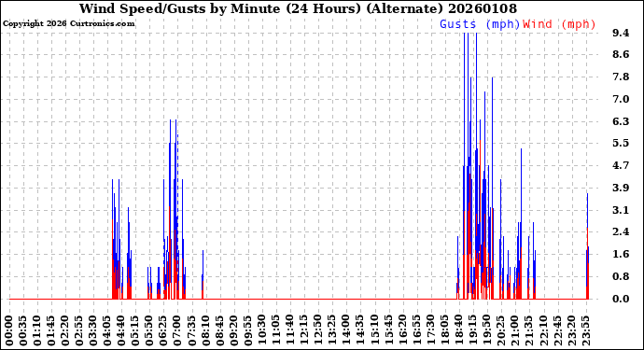Click the chart title text
644x350 pixels.
click(298, 8)
